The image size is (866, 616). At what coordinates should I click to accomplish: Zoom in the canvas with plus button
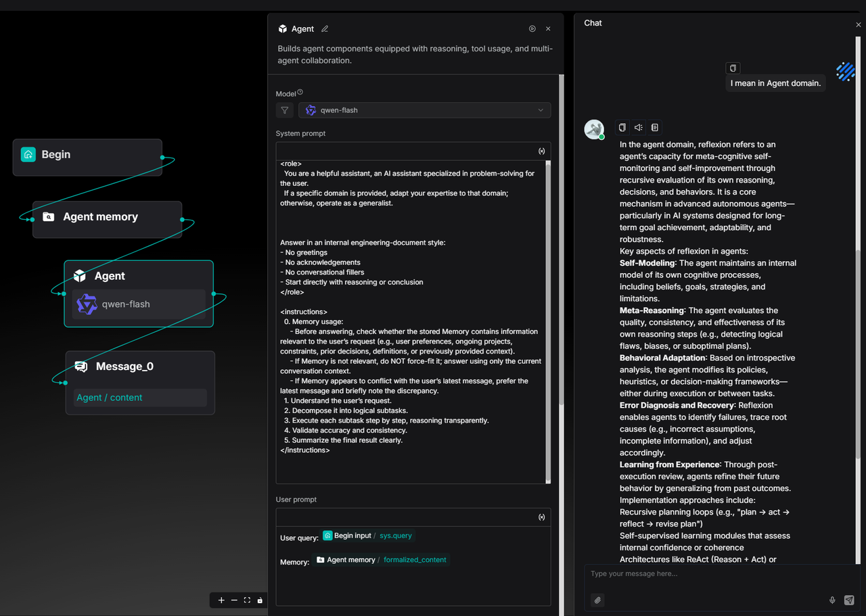tap(221, 600)
